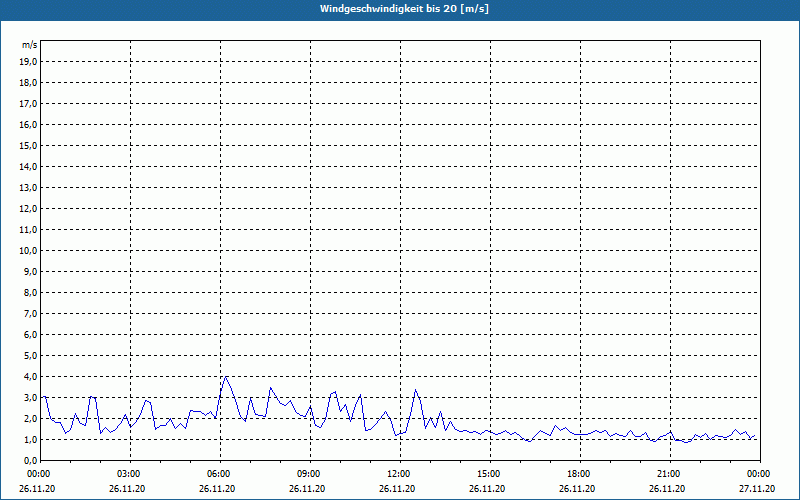800x500 pixels.
Task: Click the "00:00" time label above 26.11.20
Action: point(37,474)
